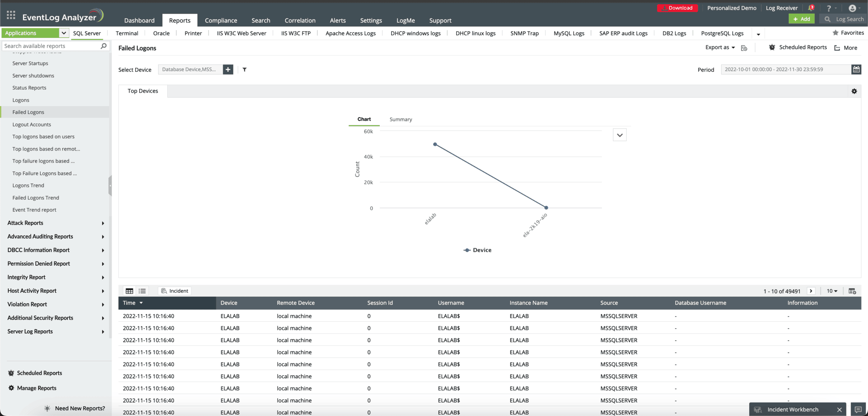Open the Server Startups report
The height and width of the screenshot is (416, 868).
point(30,63)
